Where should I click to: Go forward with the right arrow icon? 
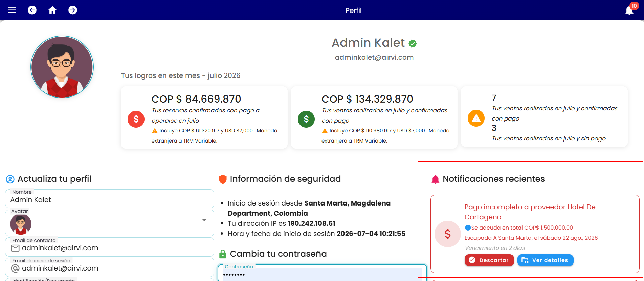tap(73, 10)
